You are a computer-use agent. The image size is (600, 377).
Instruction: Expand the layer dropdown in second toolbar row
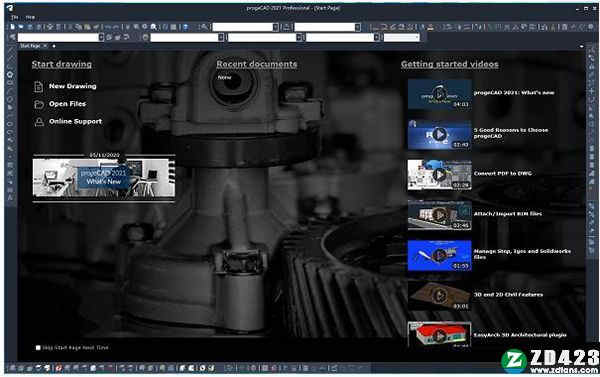(x=101, y=37)
